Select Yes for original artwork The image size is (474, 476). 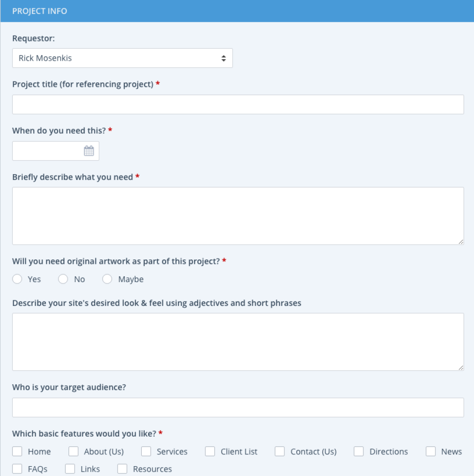click(x=18, y=279)
